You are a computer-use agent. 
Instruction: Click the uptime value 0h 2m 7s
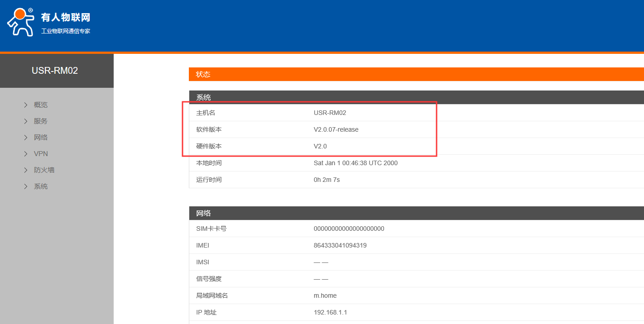tap(327, 180)
